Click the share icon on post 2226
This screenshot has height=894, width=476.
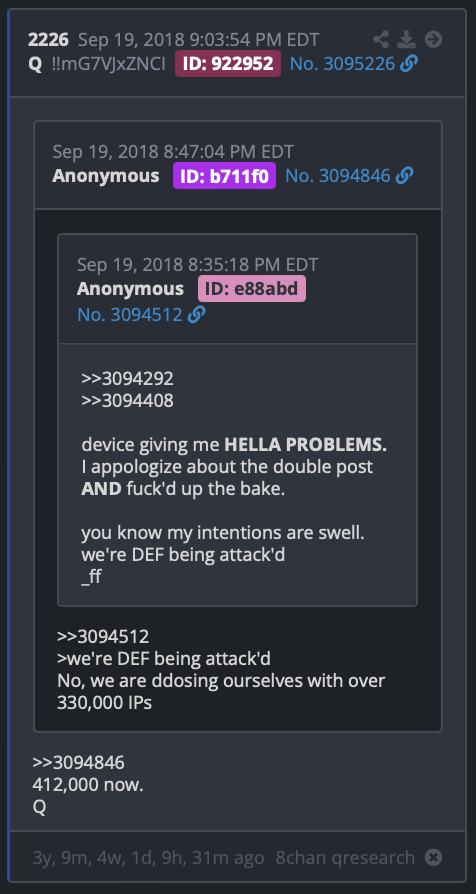(x=381, y=39)
